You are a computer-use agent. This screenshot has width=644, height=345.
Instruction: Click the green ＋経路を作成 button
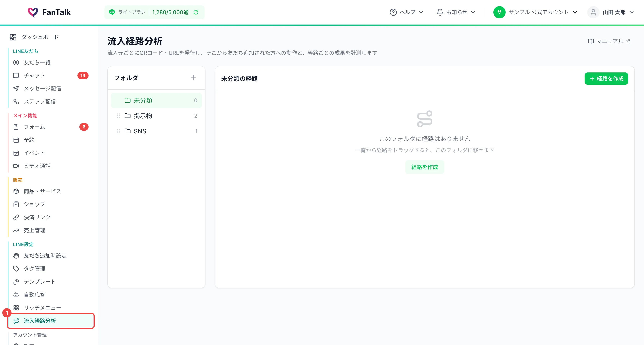[x=606, y=79]
